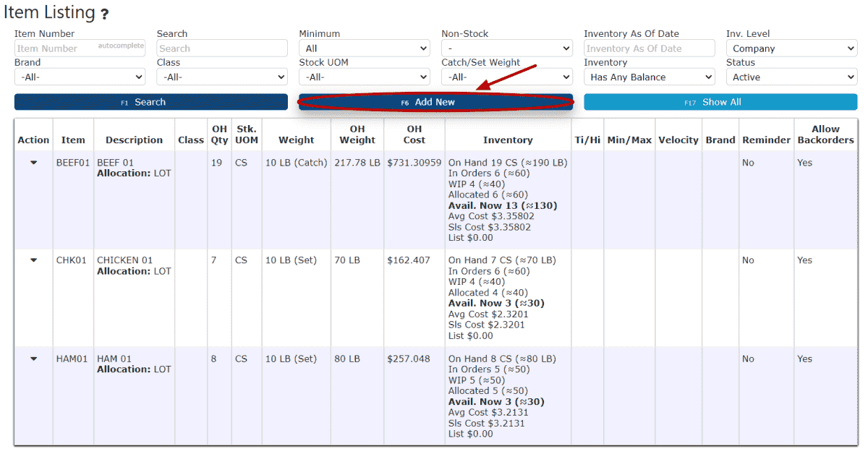This screenshot has width=868, height=454.
Task: Click the OH Qty column header
Action: point(219,134)
